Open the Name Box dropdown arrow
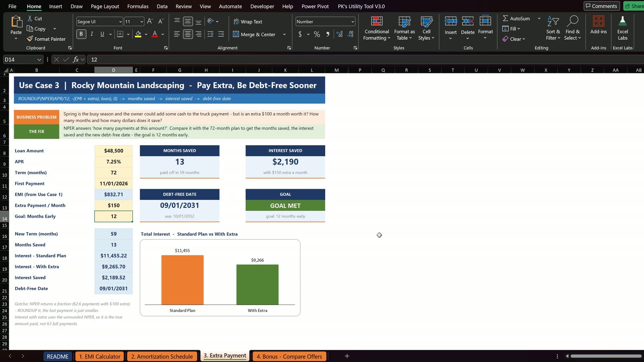Image resolution: width=644 pixels, height=362 pixels. [39, 60]
